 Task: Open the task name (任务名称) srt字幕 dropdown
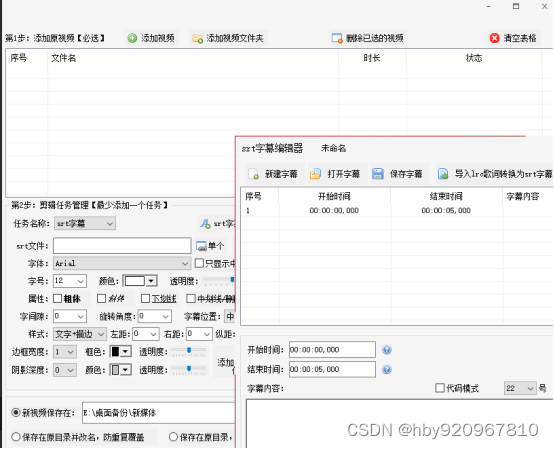pyautogui.click(x=85, y=224)
